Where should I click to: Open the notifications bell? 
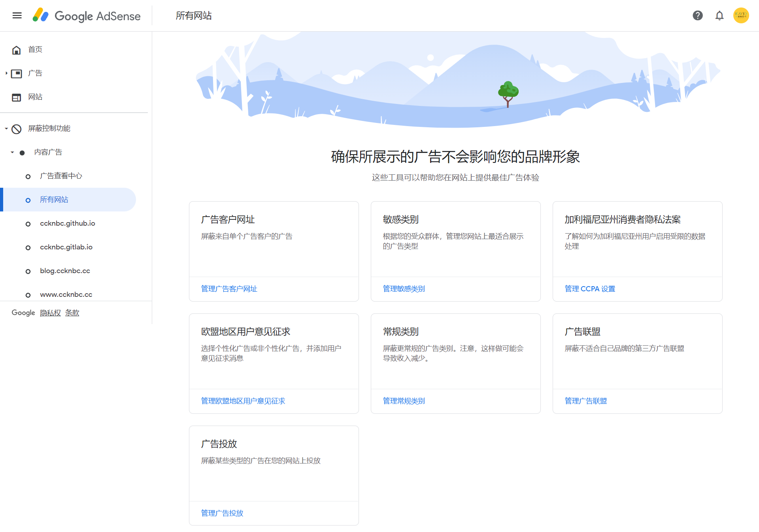(x=719, y=15)
